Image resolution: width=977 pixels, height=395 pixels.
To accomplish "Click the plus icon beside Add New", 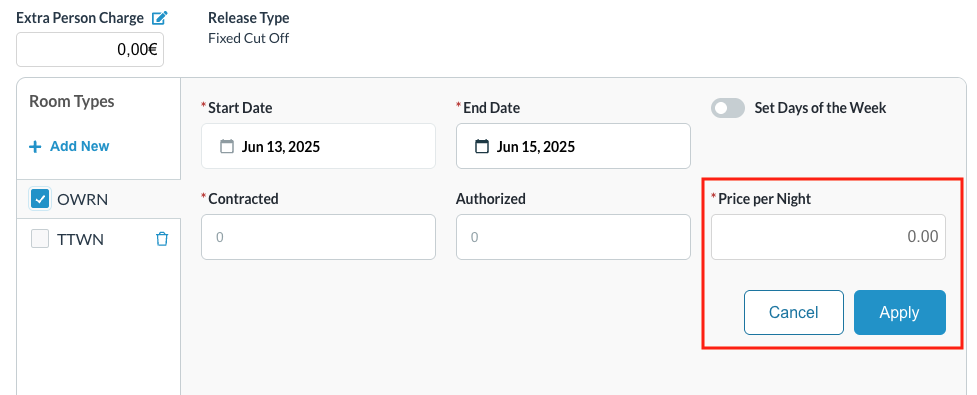I will [x=36, y=146].
